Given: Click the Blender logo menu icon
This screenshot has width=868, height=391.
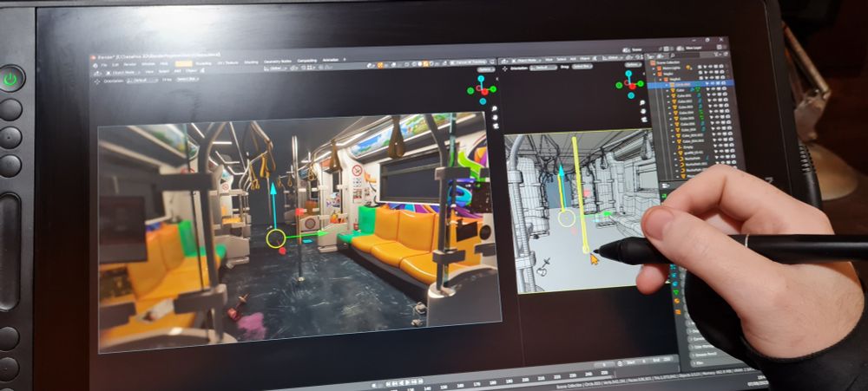Looking at the screenshot, I should click(x=95, y=66).
